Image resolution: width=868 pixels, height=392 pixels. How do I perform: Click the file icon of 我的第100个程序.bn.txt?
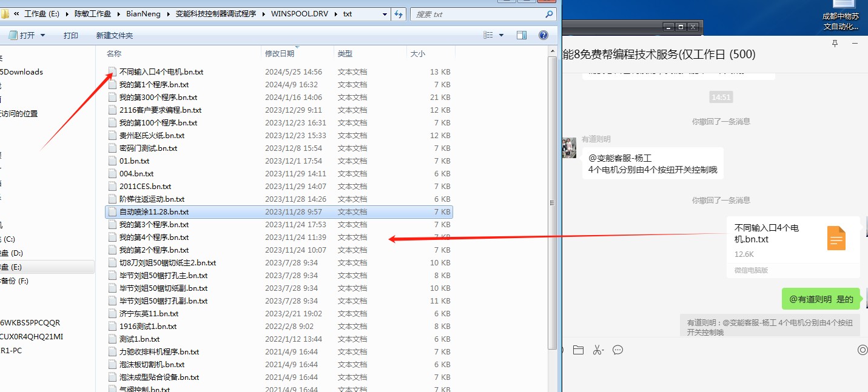(112, 122)
